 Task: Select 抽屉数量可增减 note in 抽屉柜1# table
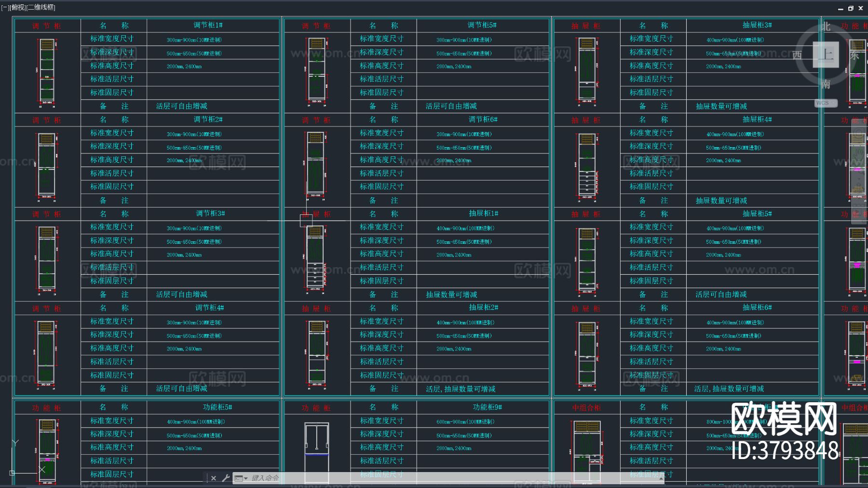click(451, 294)
